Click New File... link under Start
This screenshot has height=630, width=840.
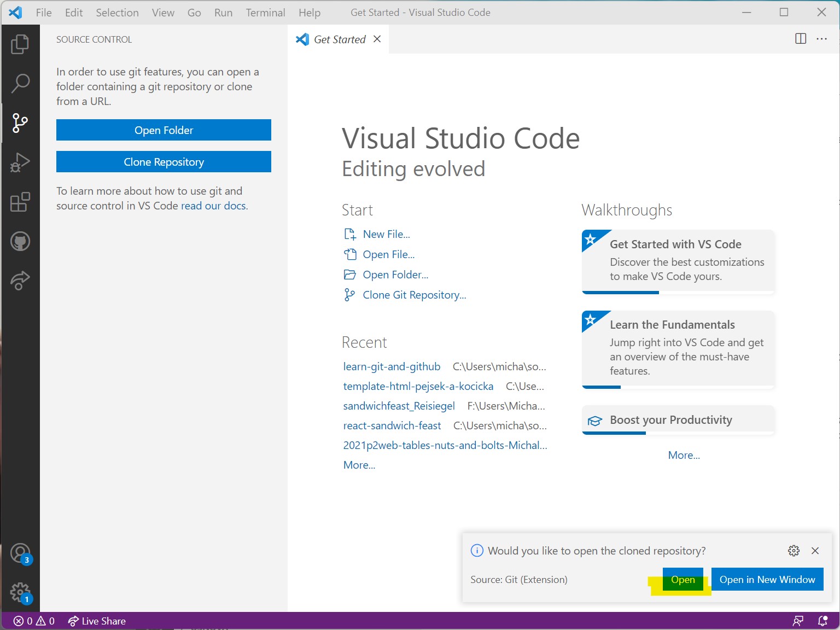point(387,234)
